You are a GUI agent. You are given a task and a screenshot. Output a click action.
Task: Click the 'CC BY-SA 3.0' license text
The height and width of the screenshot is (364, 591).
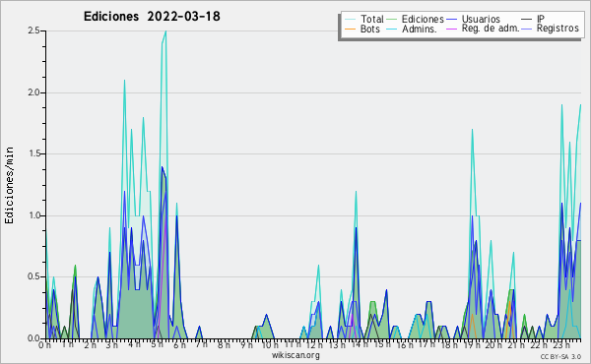point(560,356)
